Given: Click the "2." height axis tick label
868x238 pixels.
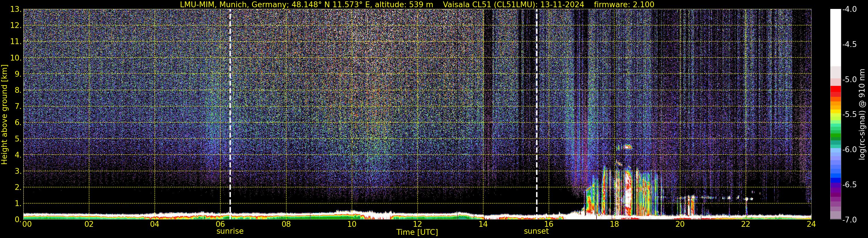Looking at the screenshot, I should click(x=18, y=187).
